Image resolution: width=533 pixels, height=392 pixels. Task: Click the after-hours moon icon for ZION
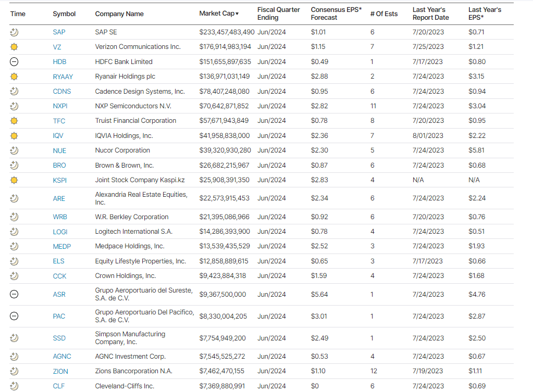click(x=14, y=371)
